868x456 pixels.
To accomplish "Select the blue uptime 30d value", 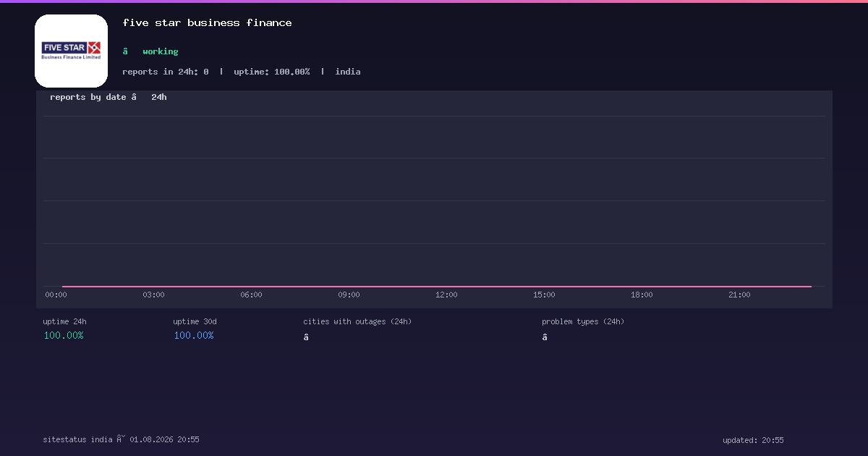I will pos(194,335).
